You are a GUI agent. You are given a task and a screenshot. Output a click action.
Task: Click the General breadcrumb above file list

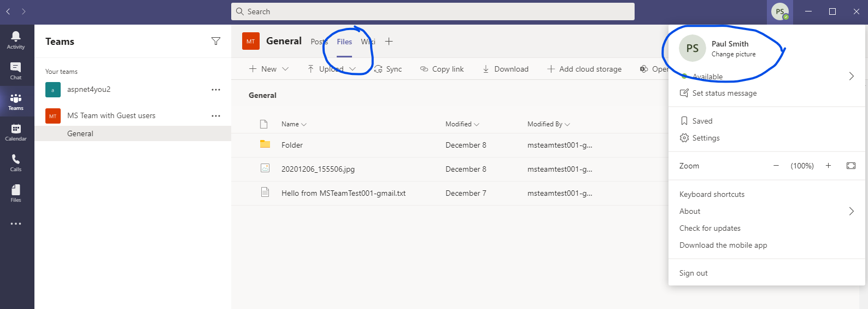(262, 95)
